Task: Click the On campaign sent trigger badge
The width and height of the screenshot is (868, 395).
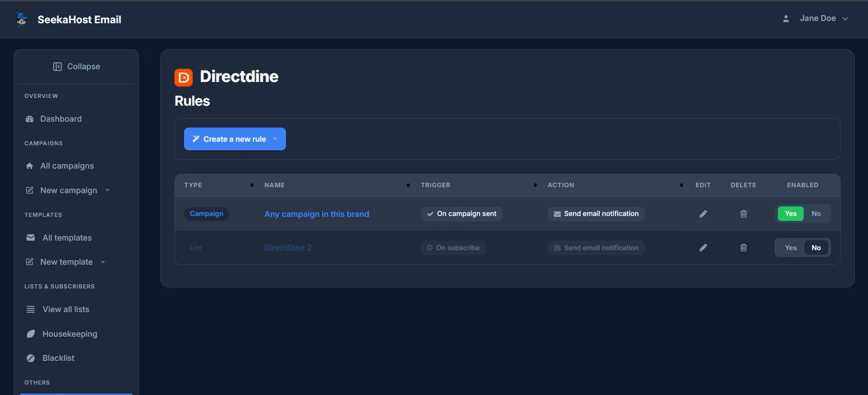Action: tap(461, 214)
